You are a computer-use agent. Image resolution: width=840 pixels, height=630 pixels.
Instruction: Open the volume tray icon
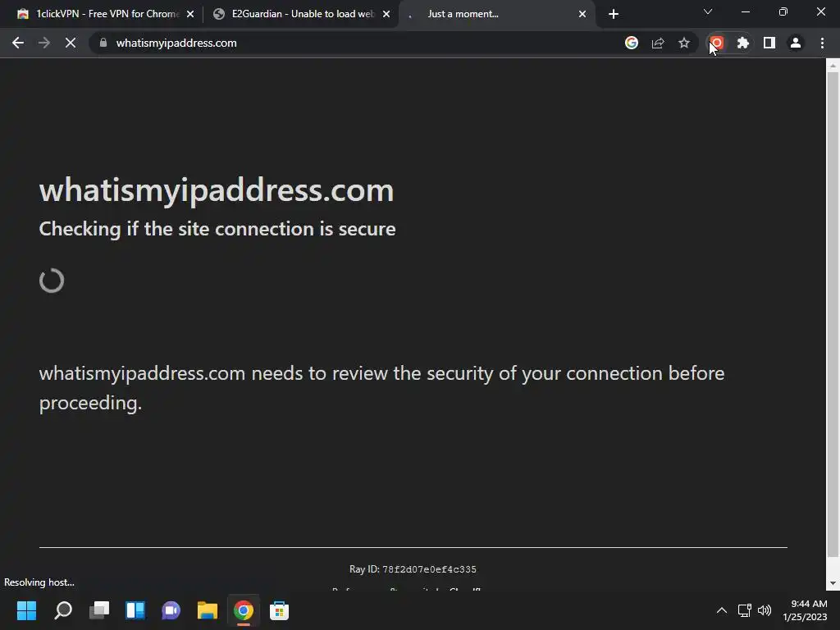pos(765,610)
